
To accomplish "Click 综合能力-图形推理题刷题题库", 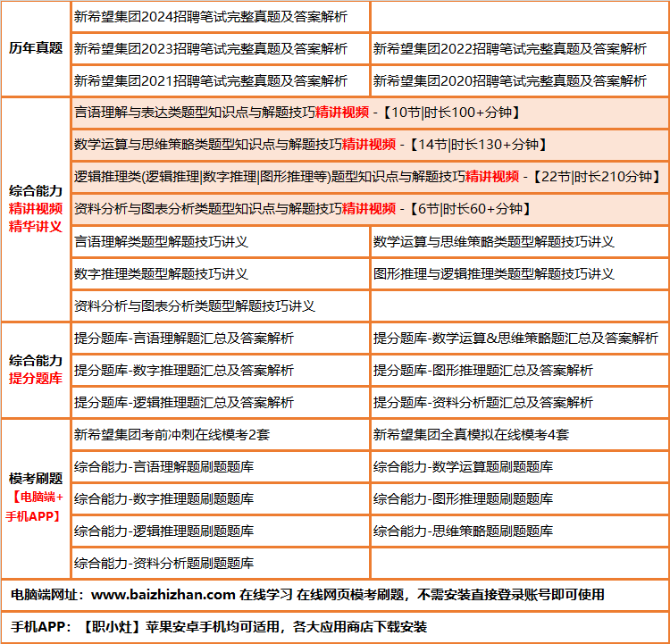I will 520,498.
